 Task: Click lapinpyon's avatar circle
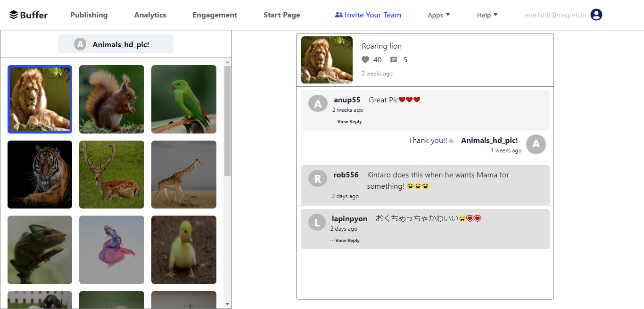pos(317,222)
